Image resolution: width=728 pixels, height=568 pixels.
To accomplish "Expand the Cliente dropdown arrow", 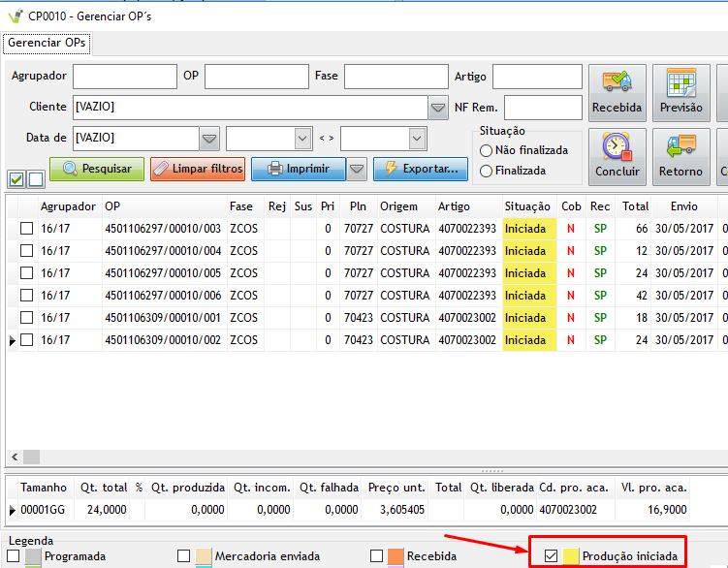I will coord(438,108).
